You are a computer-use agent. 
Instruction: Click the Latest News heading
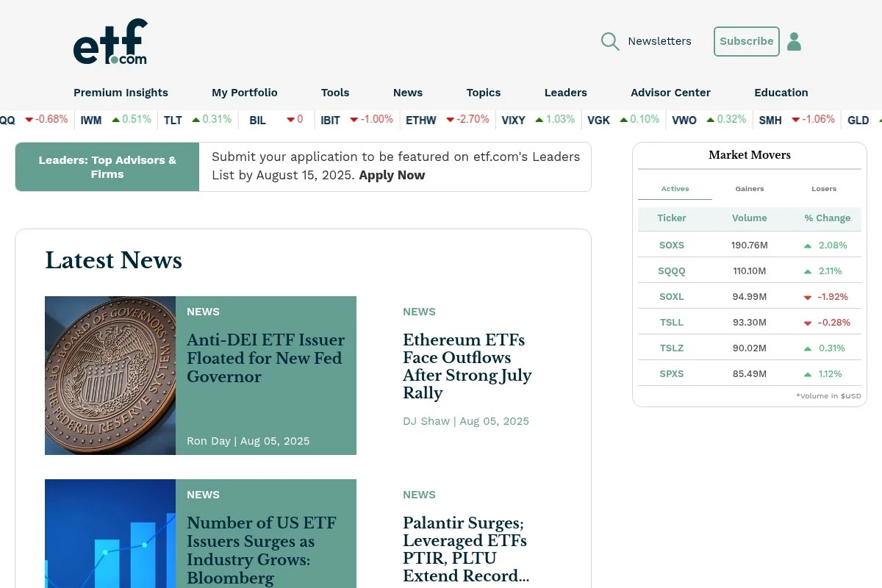point(113,260)
